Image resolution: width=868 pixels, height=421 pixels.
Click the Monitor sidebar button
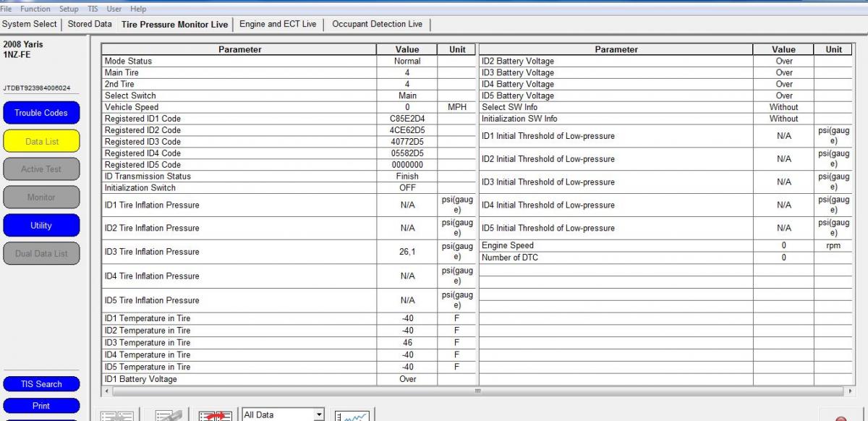[x=41, y=197]
